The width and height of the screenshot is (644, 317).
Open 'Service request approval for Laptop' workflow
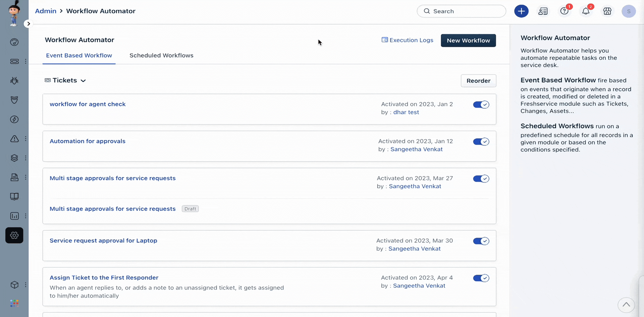pyautogui.click(x=103, y=241)
